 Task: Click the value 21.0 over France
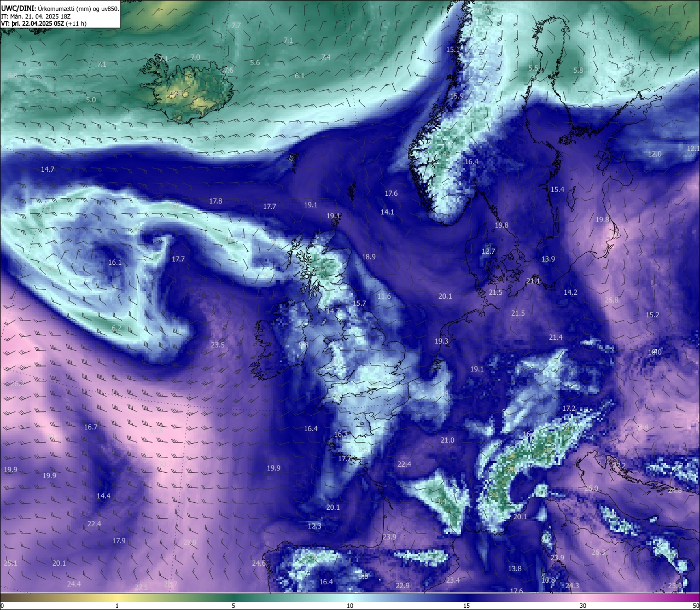click(447, 440)
